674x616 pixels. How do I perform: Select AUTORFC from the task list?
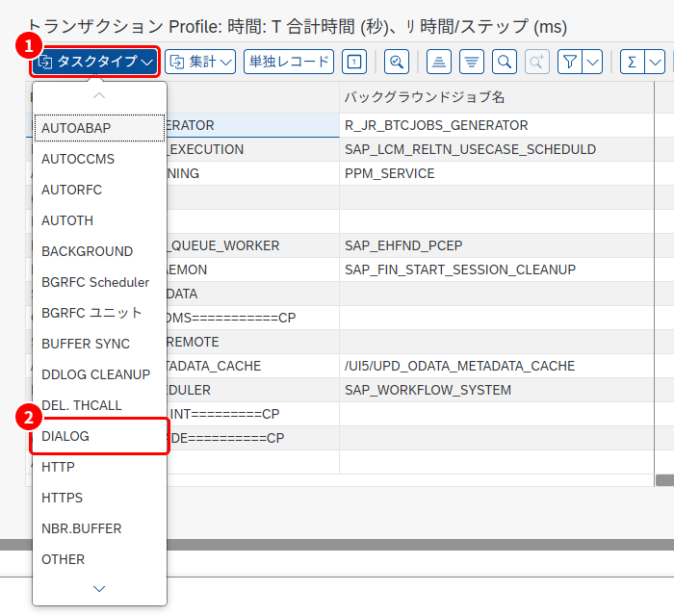click(99, 190)
